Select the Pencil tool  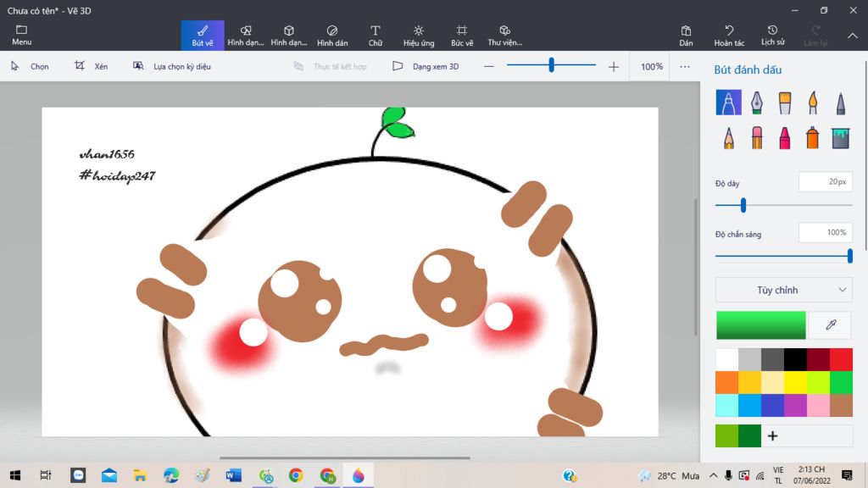[x=728, y=138]
